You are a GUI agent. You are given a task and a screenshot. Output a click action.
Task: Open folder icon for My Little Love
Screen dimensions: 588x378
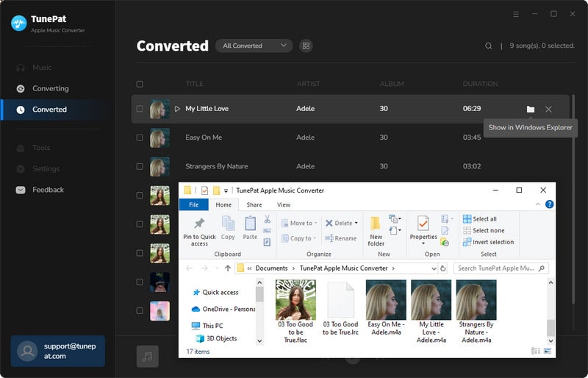[530, 110]
